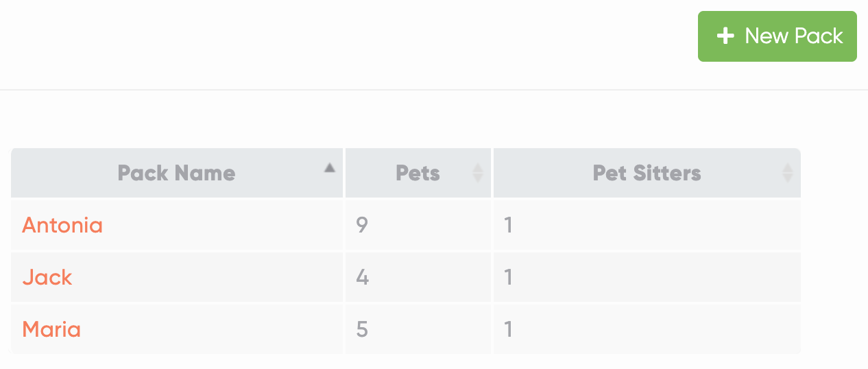Open the Antonia pack link

point(62,225)
